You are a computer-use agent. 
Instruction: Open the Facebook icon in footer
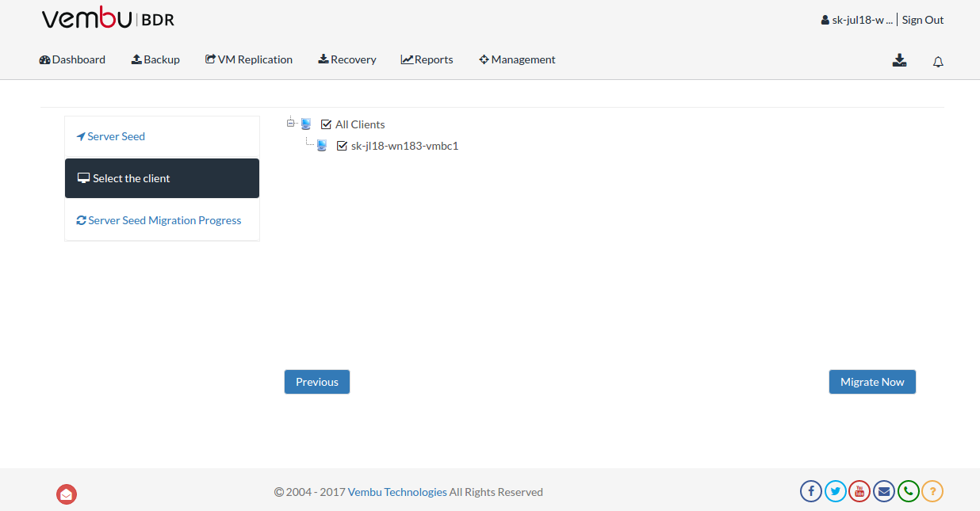coord(810,491)
